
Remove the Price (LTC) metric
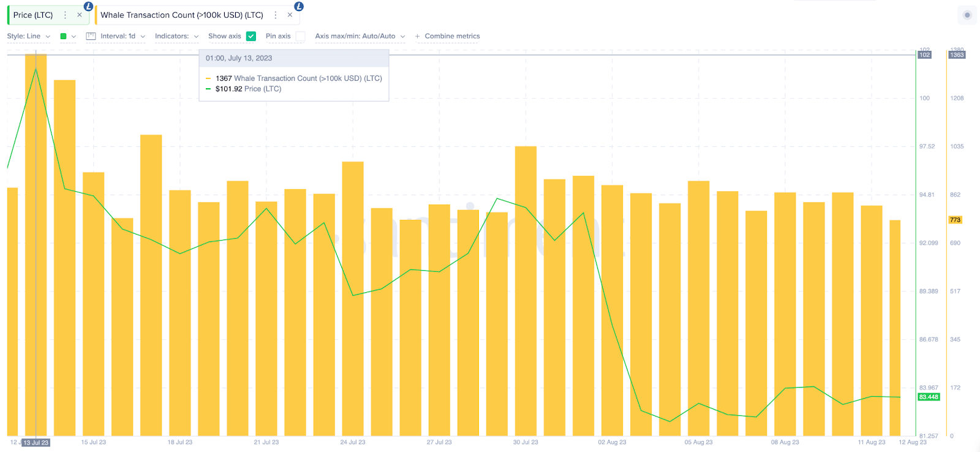80,15
